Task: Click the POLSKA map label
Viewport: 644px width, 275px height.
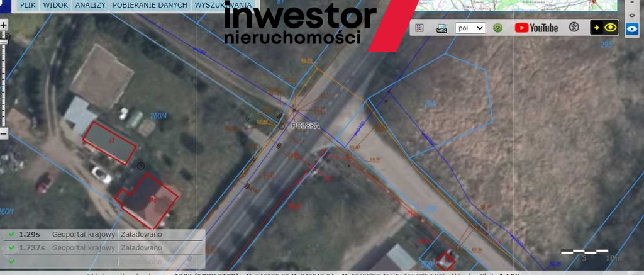Action: (x=305, y=126)
